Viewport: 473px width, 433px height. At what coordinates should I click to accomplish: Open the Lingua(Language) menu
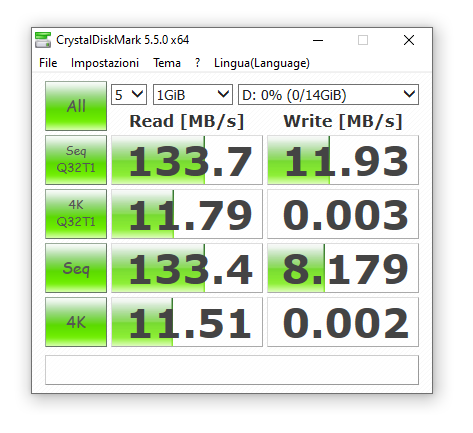point(262,63)
